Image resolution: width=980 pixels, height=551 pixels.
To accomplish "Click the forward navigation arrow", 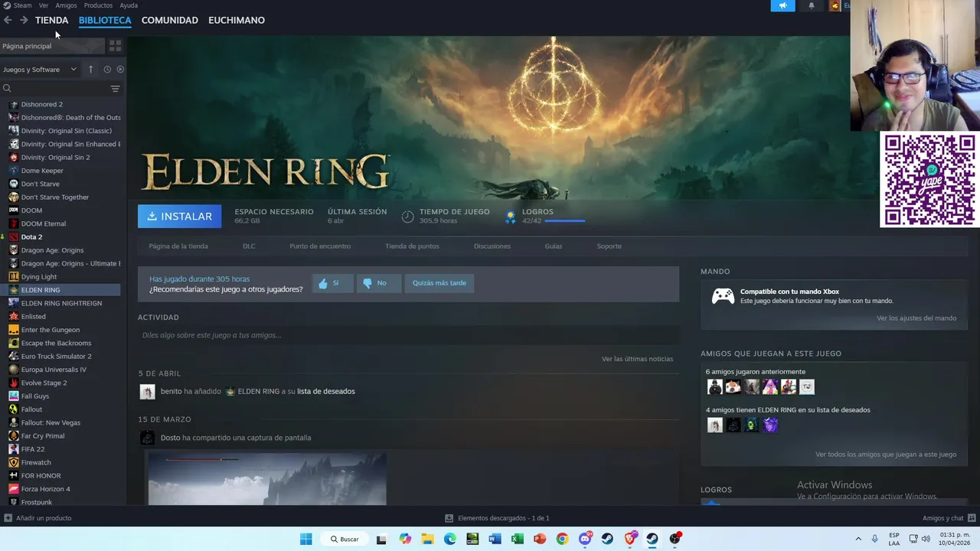I will (x=24, y=20).
